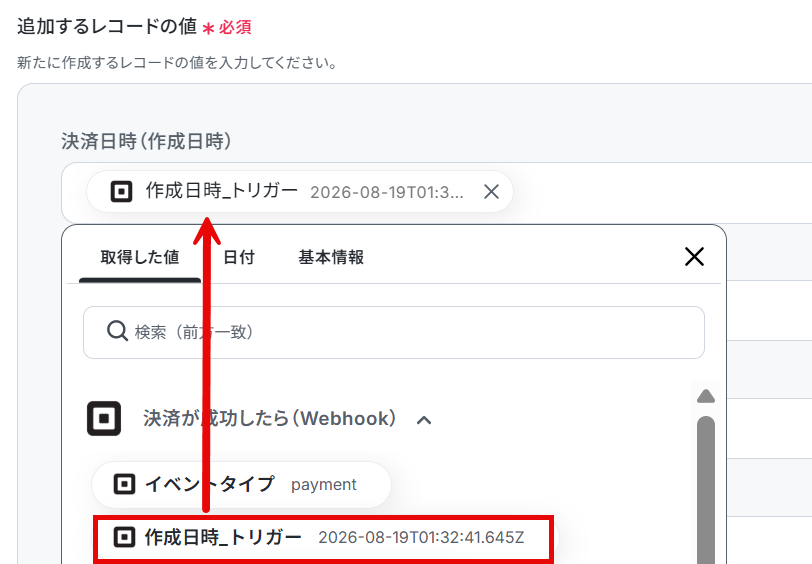Viewport: 812px width, 564px height.
Task: Click the Square icon beside 決済が成功したら
Action: [104, 418]
